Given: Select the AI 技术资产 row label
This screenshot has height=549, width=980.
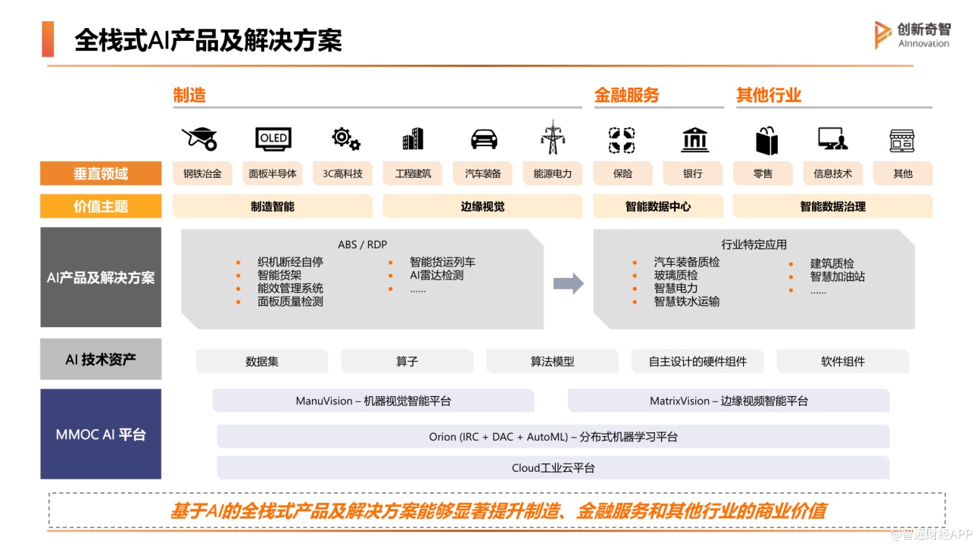Looking at the screenshot, I should coord(101,359).
